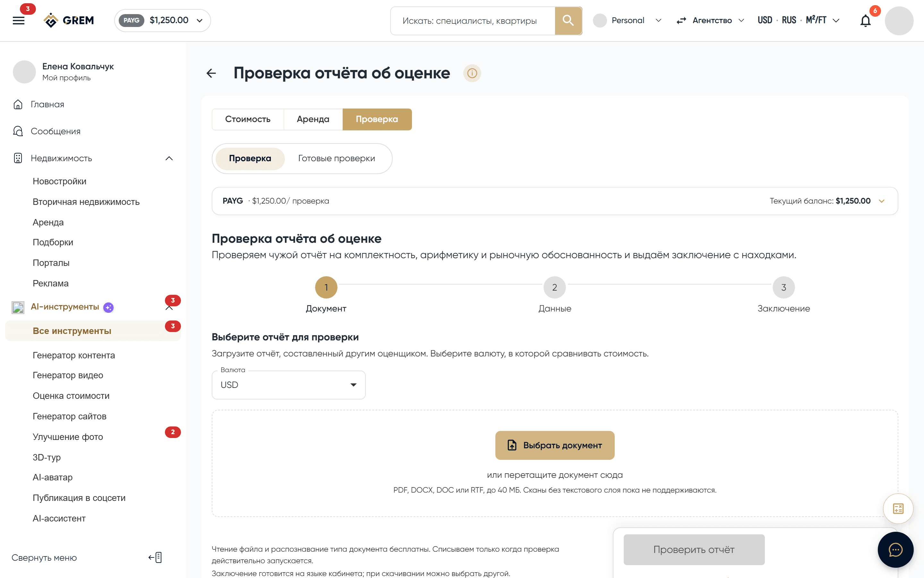Collapse the Недвижимость section chevron
The width and height of the screenshot is (924, 578).
click(x=169, y=158)
